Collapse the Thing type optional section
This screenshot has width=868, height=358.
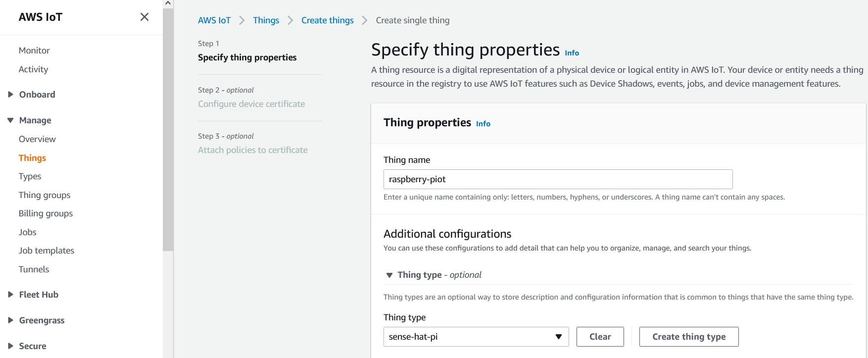click(389, 275)
